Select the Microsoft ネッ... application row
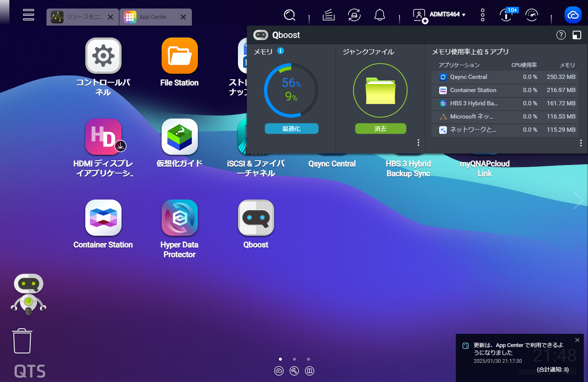 click(505, 117)
